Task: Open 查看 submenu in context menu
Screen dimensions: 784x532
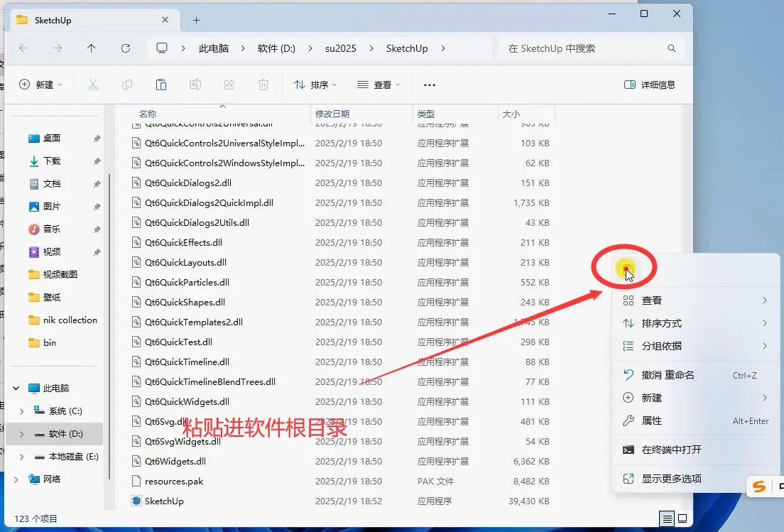Action: pyautogui.click(x=695, y=300)
